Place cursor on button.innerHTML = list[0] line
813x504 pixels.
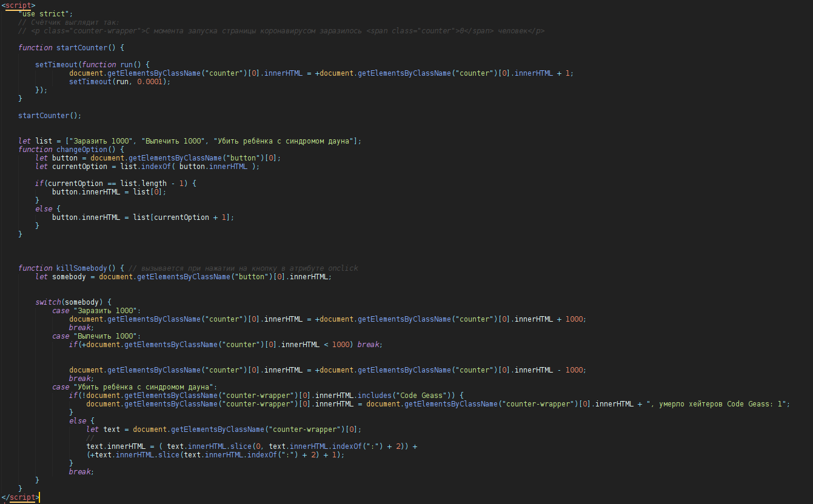coord(109,191)
